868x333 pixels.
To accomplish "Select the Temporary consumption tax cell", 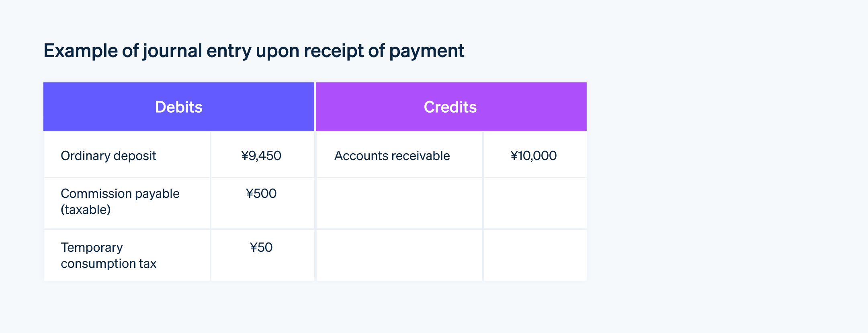I will pos(108,255).
